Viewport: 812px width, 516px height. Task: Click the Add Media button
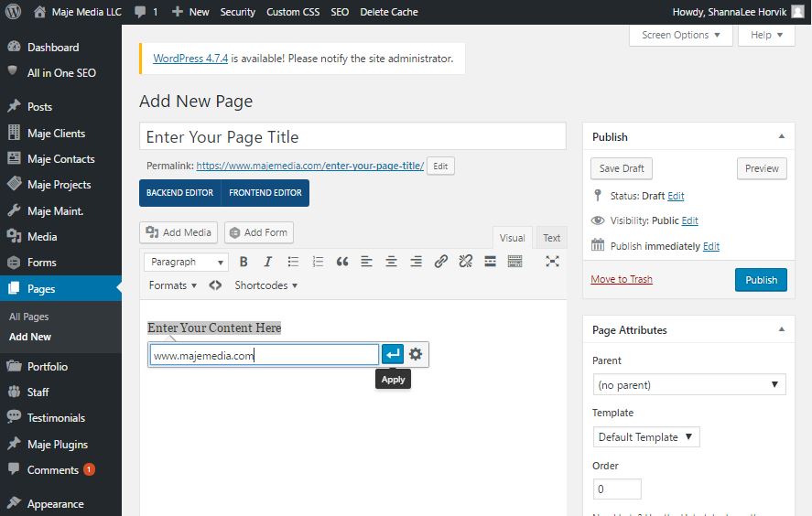[179, 233]
